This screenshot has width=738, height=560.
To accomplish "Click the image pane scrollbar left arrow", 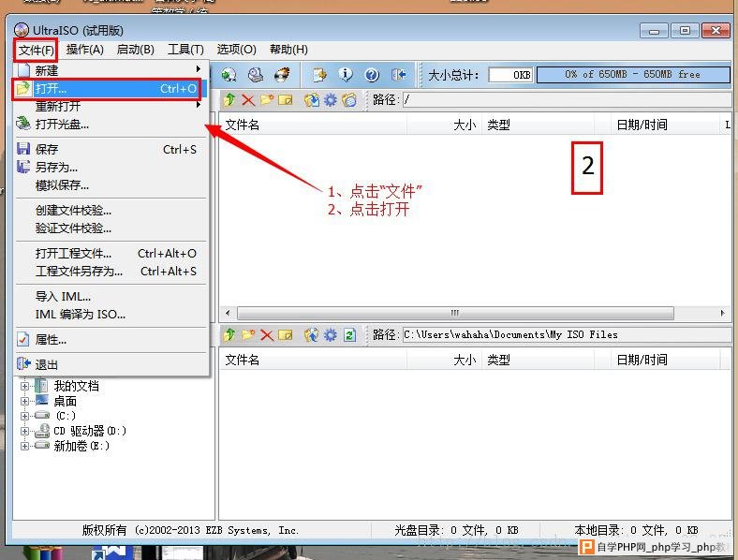I will pyautogui.click(x=228, y=313).
